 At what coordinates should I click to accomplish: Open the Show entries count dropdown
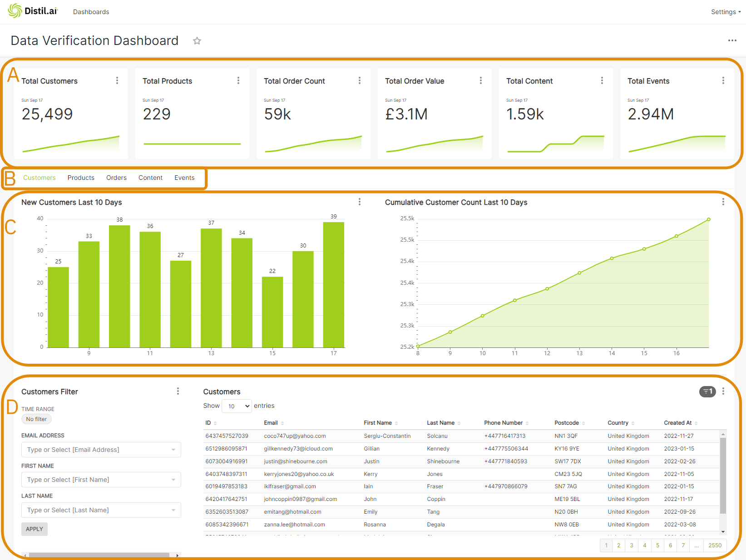237,406
